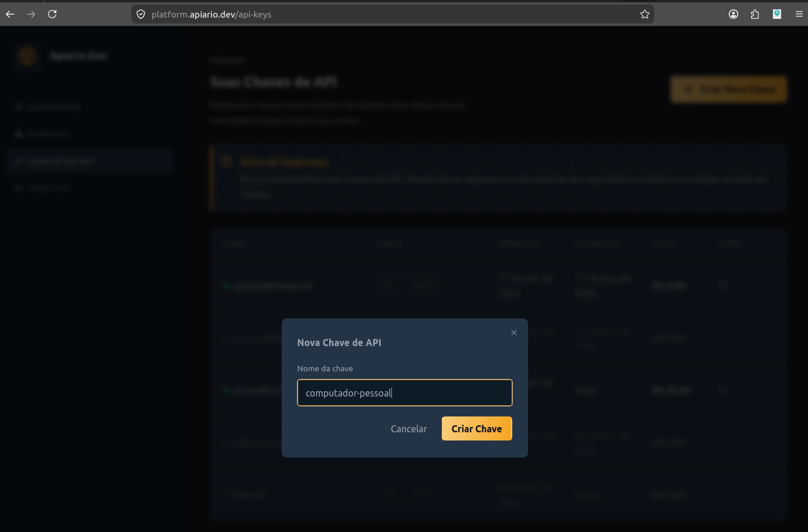808x532 pixels.
Task: Open the browser extensions menu
Action: [755, 14]
